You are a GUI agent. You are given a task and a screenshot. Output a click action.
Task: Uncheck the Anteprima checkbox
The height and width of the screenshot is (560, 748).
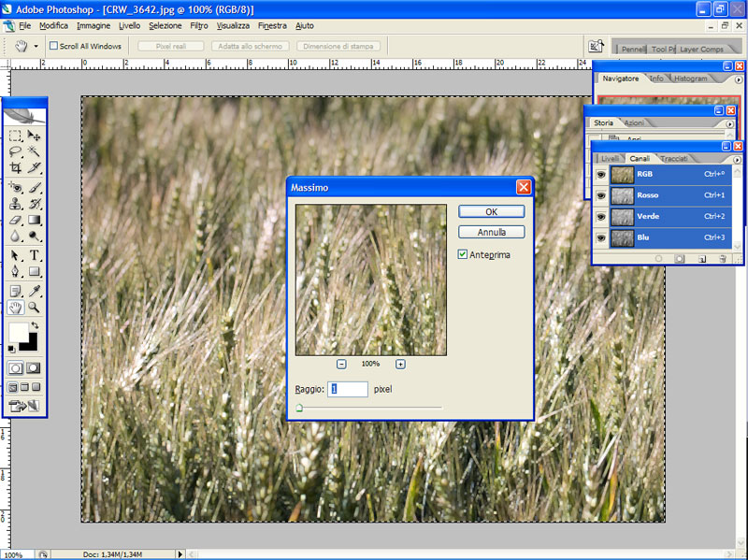click(x=463, y=254)
